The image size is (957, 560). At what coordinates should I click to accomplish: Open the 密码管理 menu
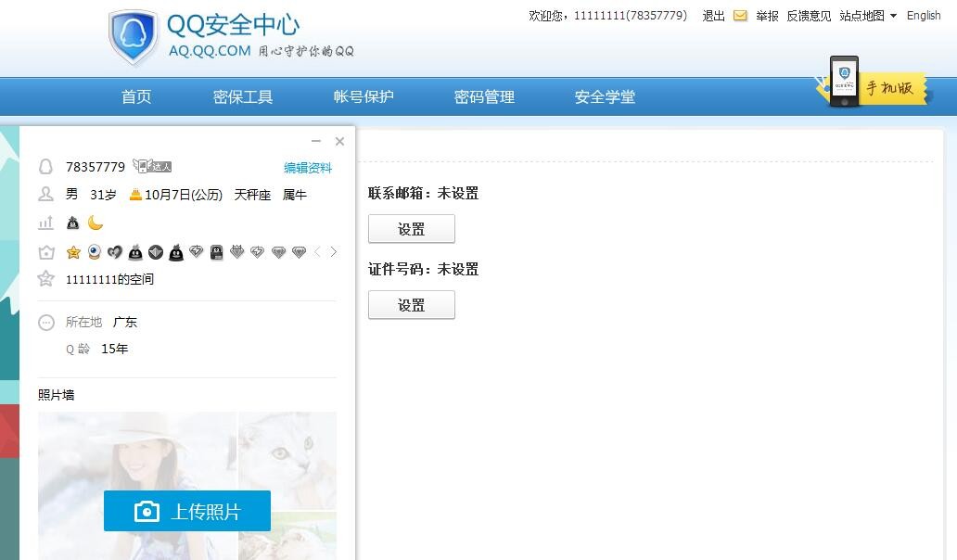[x=484, y=96]
